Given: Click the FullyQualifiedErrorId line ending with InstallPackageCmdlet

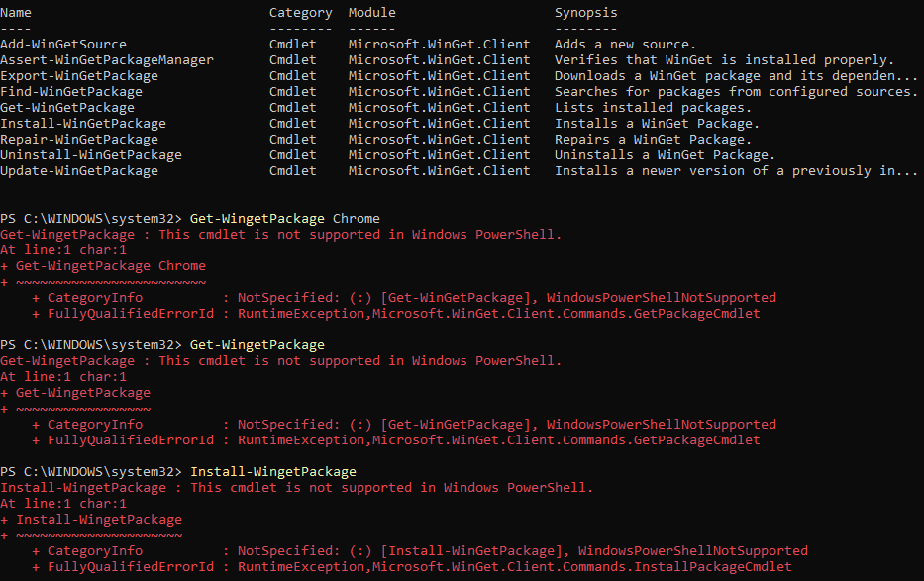Looking at the screenshot, I should click(412, 567).
